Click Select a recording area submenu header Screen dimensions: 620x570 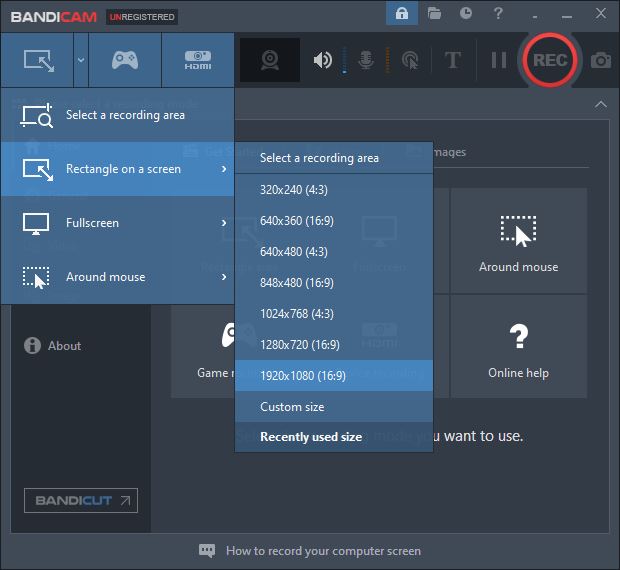click(334, 158)
